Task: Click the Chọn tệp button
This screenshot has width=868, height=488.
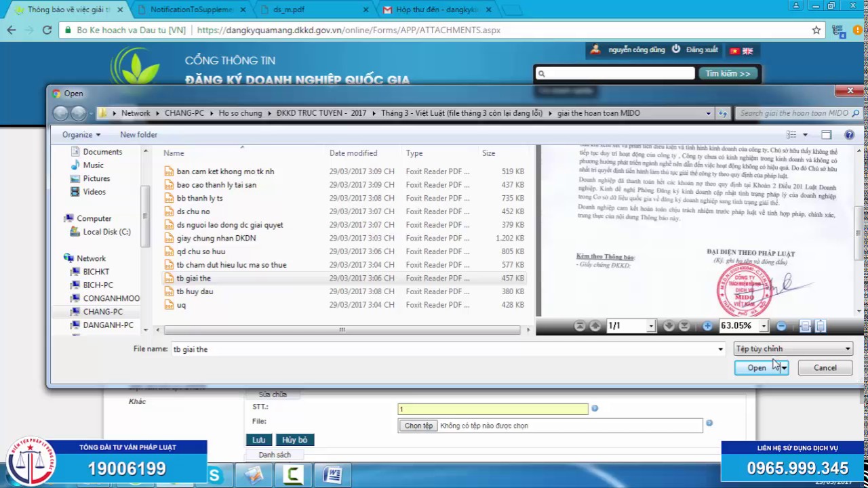Action: 418,426
